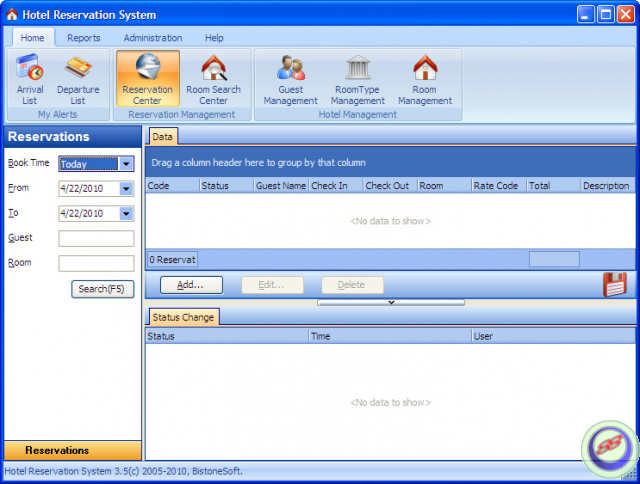Click the BistoneSoft status bar text
Screen dimensions: 640x484
coord(123,471)
